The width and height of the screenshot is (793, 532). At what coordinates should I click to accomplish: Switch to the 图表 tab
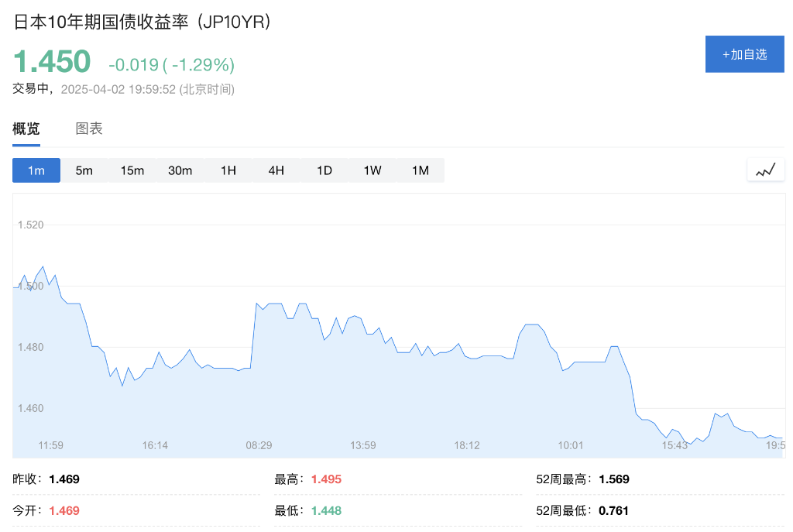coord(89,129)
